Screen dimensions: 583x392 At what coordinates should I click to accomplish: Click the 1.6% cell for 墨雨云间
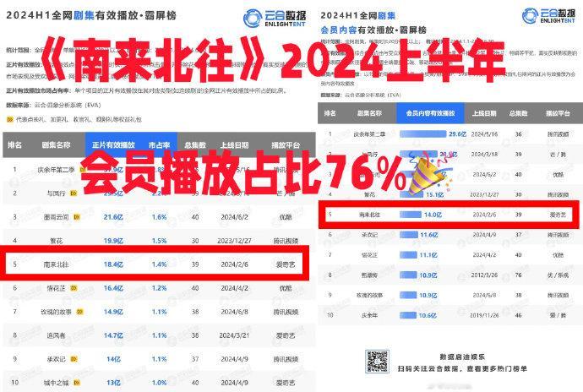coord(159,217)
